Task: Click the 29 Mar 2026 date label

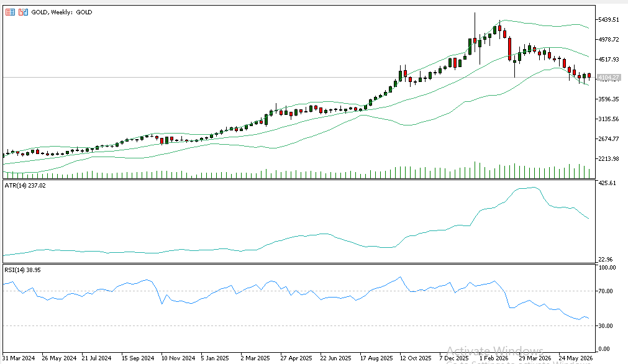Action: coord(535,358)
